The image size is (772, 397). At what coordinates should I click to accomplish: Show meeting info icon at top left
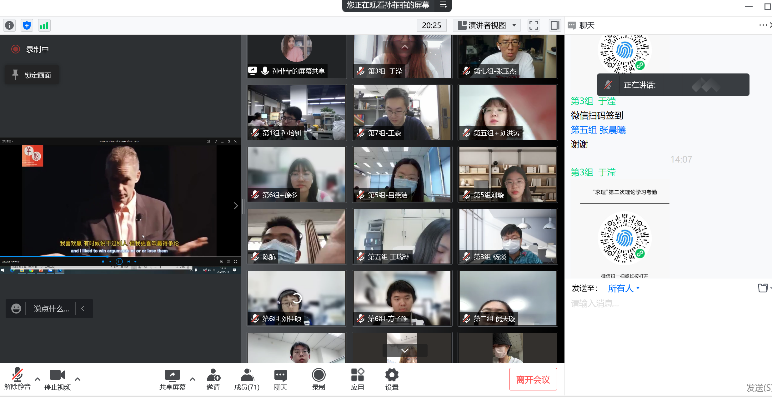coord(9,25)
